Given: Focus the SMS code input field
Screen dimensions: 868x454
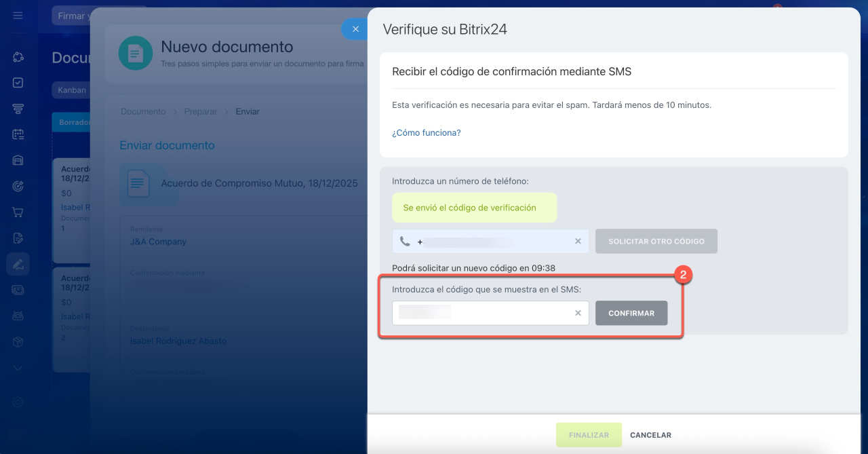Looking at the screenshot, I should tap(490, 313).
